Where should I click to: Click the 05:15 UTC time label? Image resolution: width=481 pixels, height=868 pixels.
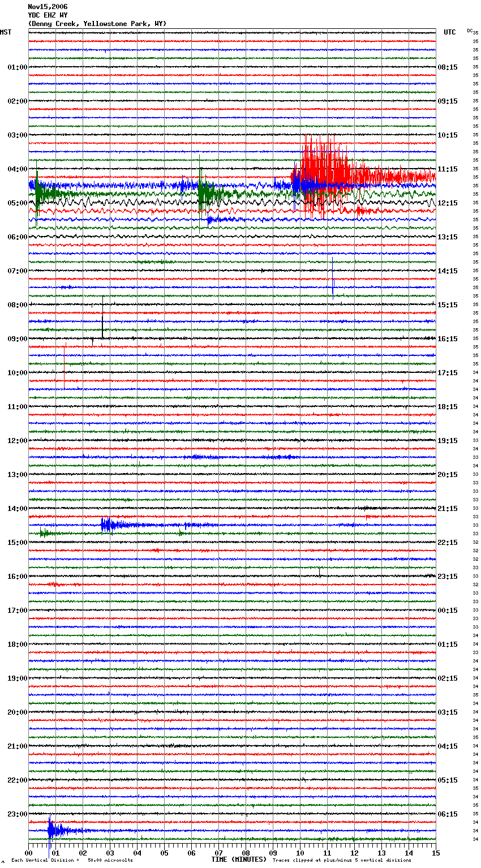[x=448, y=780]
